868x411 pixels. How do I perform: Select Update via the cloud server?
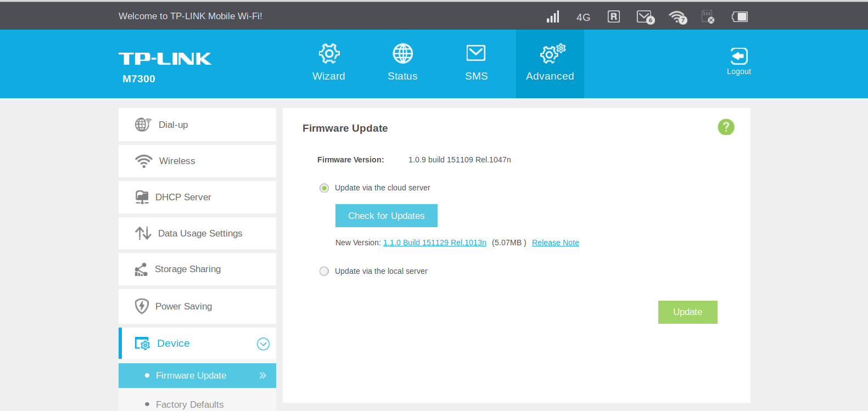coord(324,188)
